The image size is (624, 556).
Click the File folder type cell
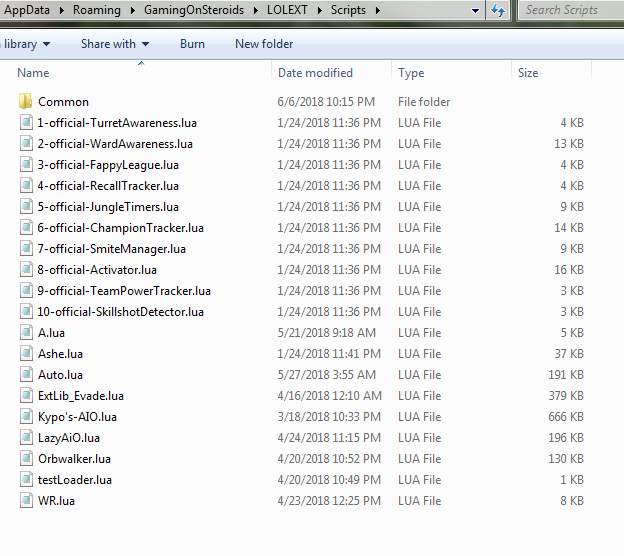pyautogui.click(x=424, y=102)
